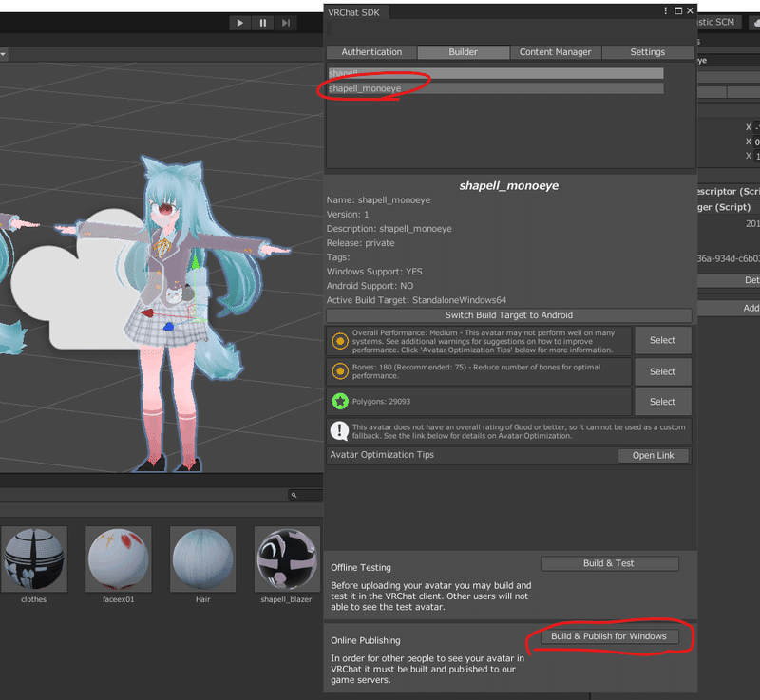Image resolution: width=760 pixels, height=700 pixels.
Task: Click the Pause button in Unity toolbar
Action: 263,23
